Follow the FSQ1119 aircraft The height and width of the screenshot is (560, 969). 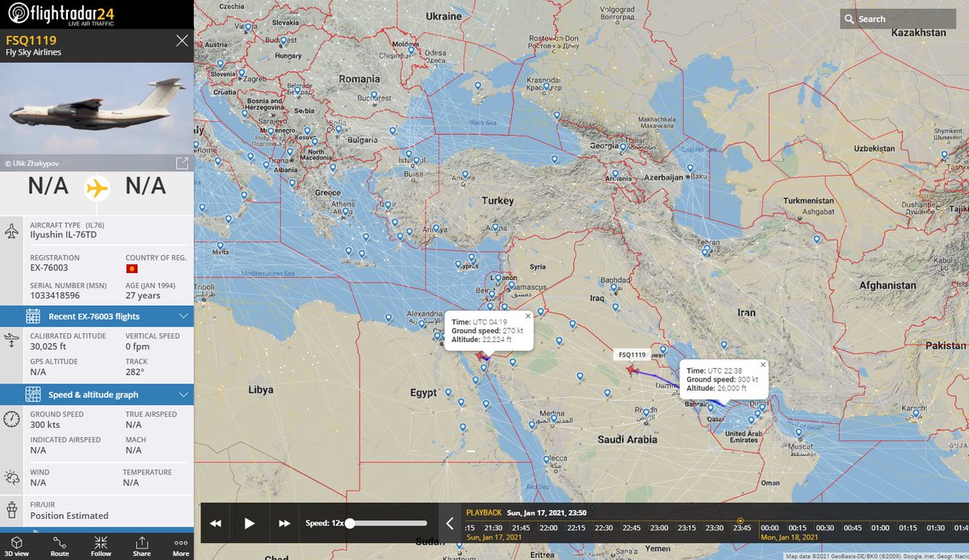[101, 545]
